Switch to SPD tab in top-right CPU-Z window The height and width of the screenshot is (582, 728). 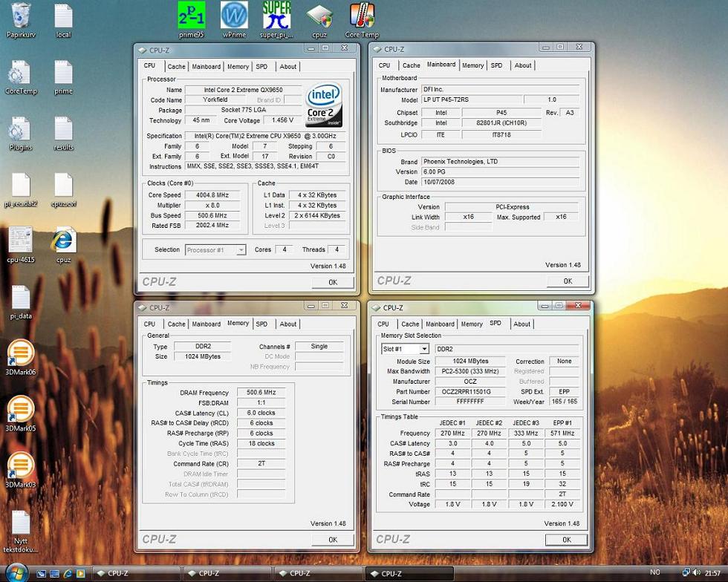[x=496, y=65]
